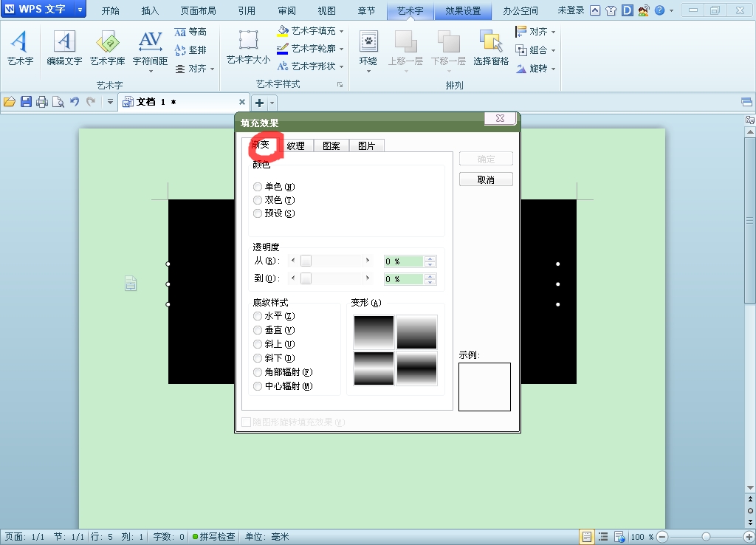Screen dimensions: 756x545
Task: Click 艺术字填充 fill bucket icon
Action: (x=283, y=31)
